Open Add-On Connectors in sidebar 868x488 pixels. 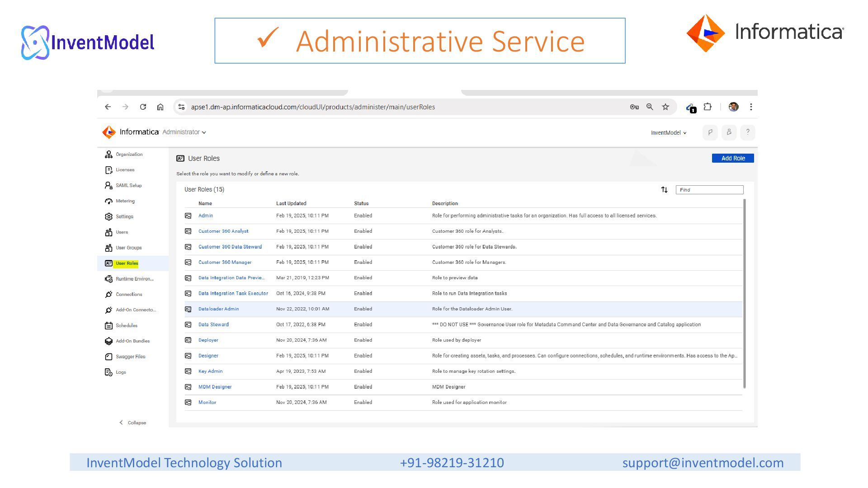[x=136, y=310]
